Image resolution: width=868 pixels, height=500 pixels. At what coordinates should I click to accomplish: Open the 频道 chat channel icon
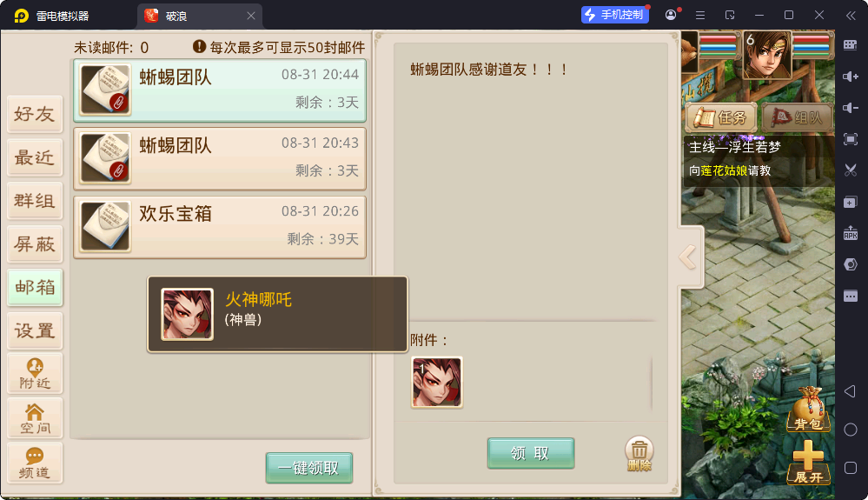click(x=35, y=463)
